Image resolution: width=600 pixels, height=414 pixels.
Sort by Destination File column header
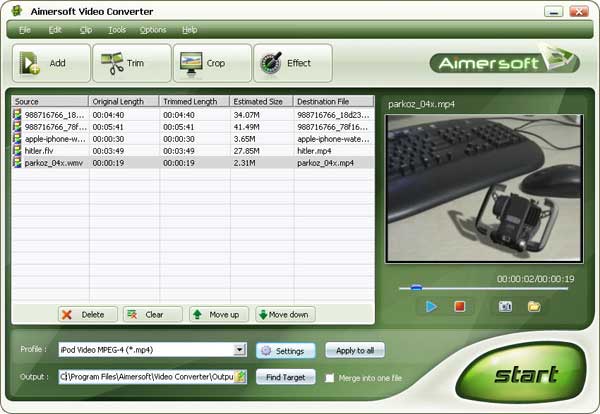click(x=334, y=101)
